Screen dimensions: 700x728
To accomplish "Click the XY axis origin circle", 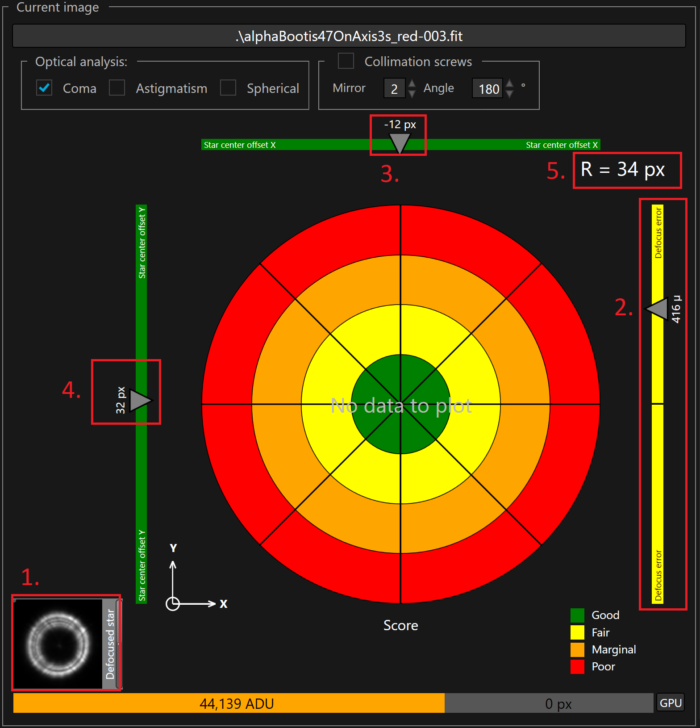I will (173, 604).
